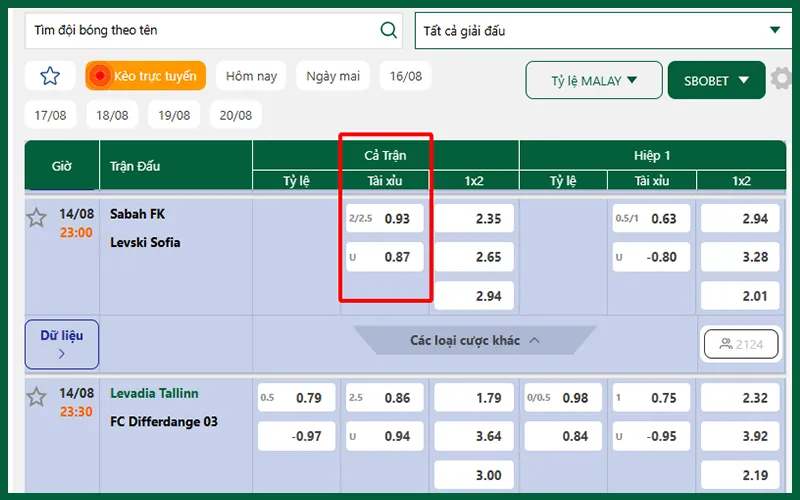
Task: Select the Hôm nay tab
Action: [x=251, y=76]
